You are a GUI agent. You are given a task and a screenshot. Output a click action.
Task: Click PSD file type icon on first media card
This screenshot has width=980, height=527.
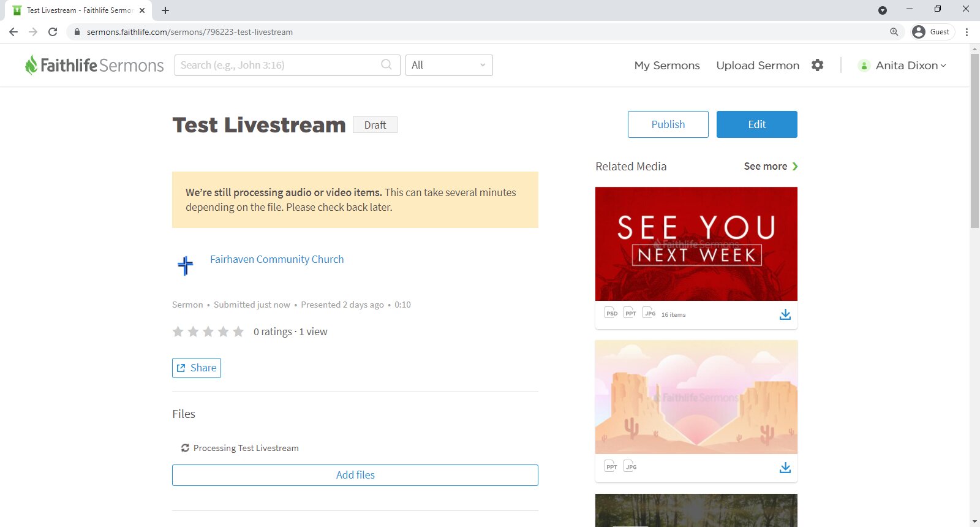[611, 313]
